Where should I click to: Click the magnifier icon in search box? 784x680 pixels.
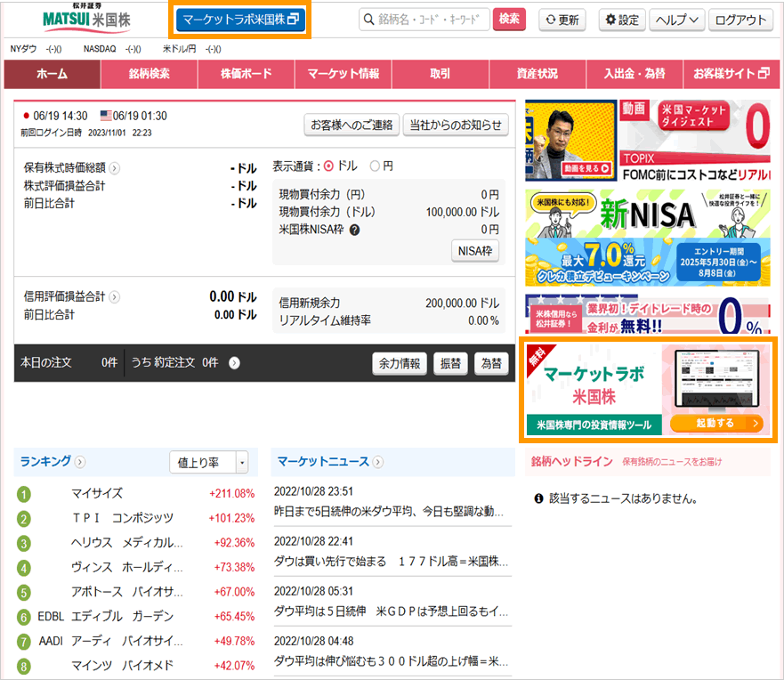(x=368, y=20)
